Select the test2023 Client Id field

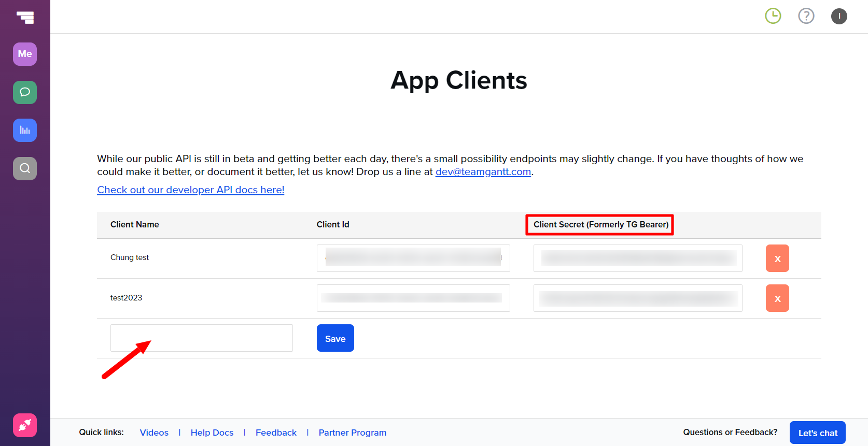click(x=413, y=298)
